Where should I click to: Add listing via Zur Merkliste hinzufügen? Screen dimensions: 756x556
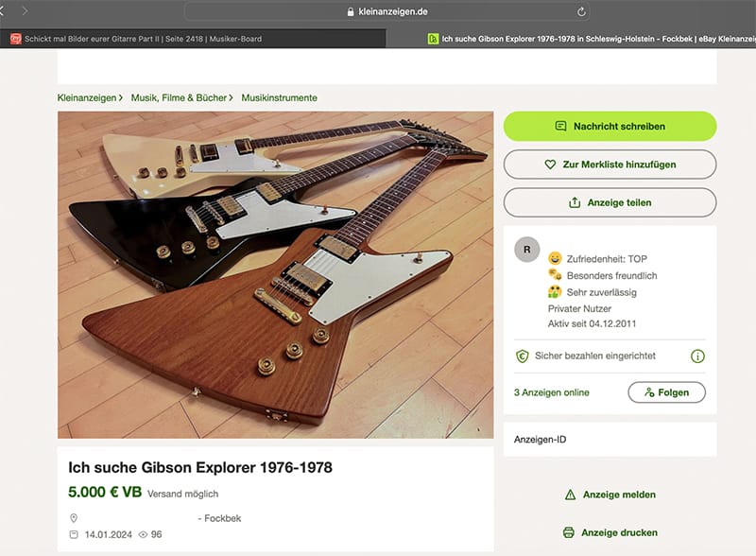point(610,165)
